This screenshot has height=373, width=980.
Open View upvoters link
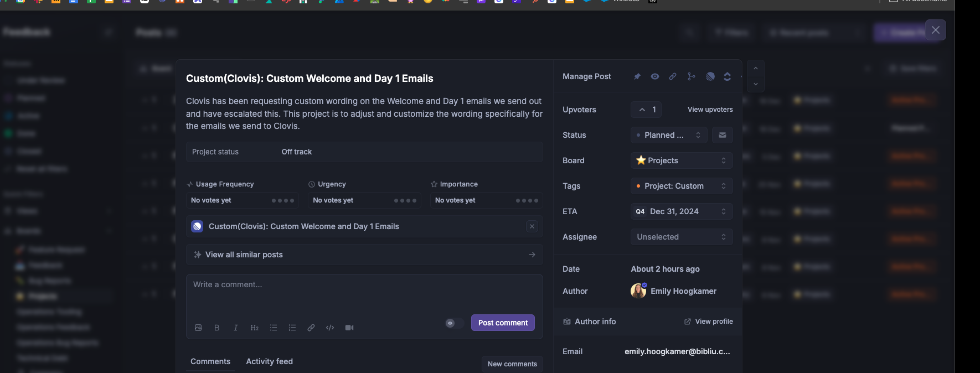tap(710, 110)
